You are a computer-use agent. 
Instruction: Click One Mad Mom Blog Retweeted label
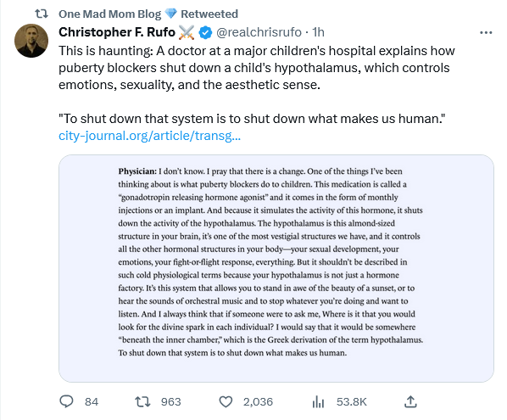(x=148, y=14)
